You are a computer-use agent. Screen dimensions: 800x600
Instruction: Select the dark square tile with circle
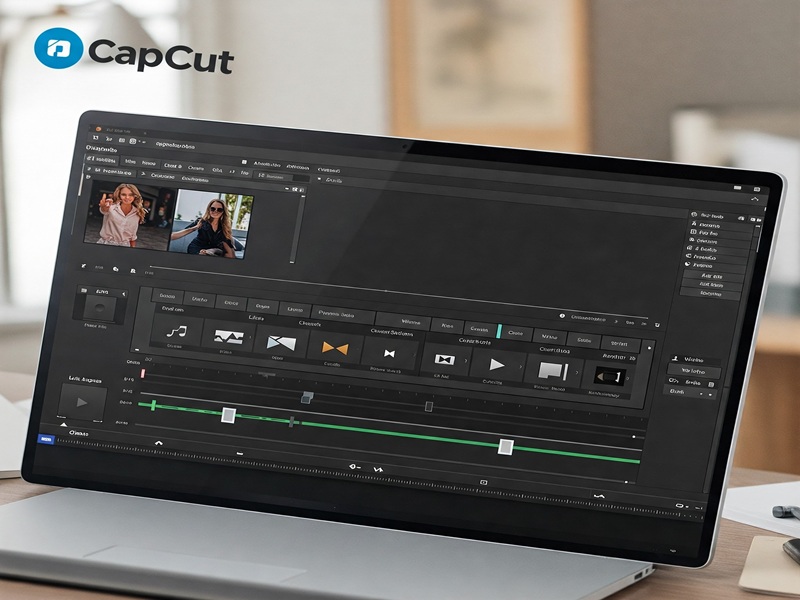point(99,308)
